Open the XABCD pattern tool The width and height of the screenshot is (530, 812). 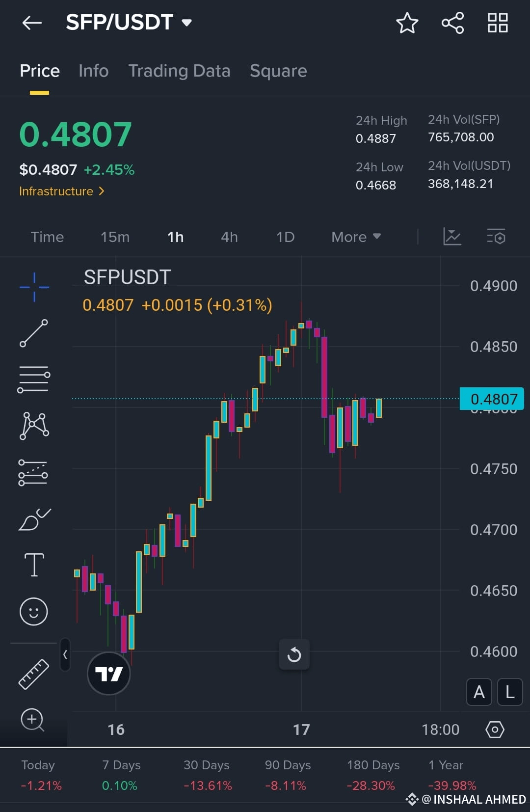point(33,425)
